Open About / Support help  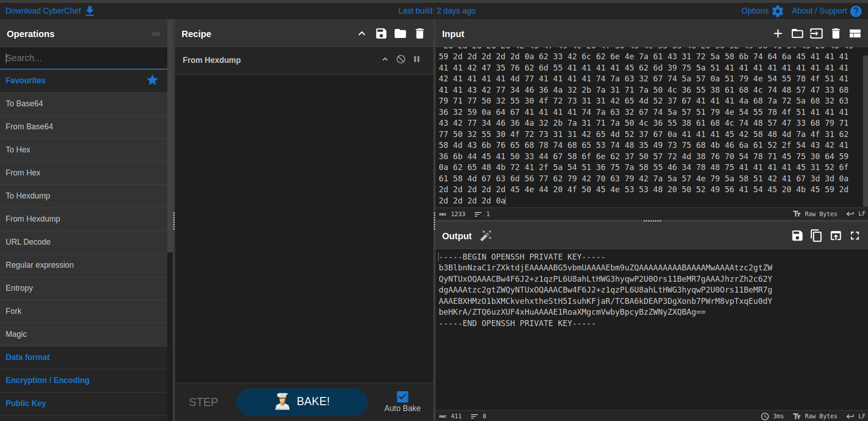pyautogui.click(x=826, y=11)
